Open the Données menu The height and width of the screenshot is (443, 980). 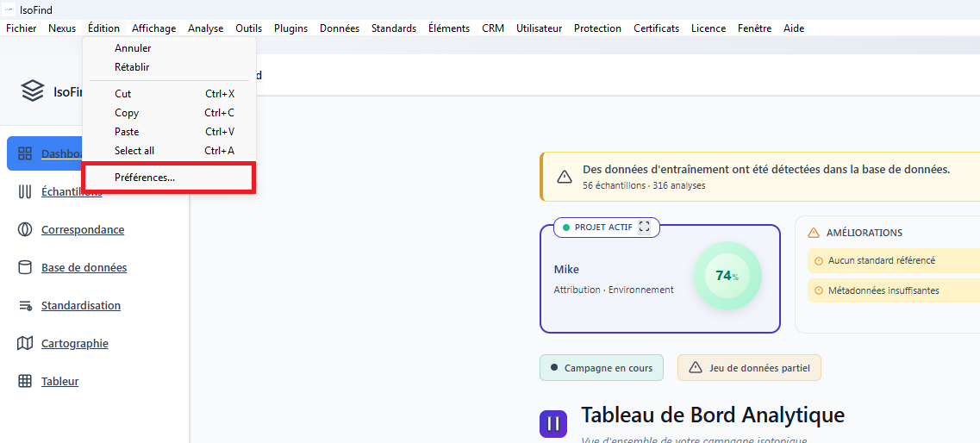click(340, 28)
